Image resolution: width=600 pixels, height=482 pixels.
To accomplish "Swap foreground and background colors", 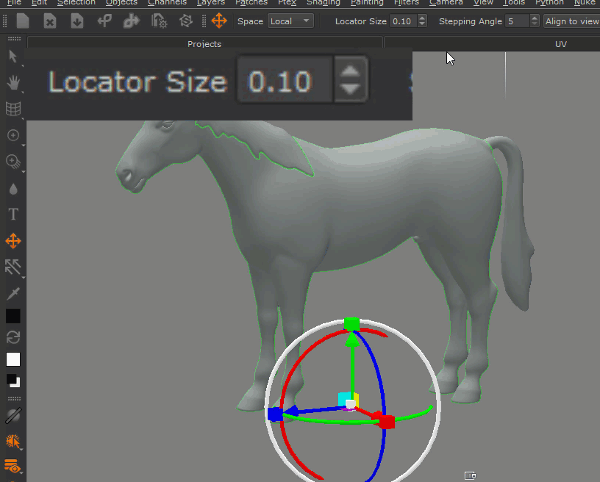I will click(x=13, y=338).
